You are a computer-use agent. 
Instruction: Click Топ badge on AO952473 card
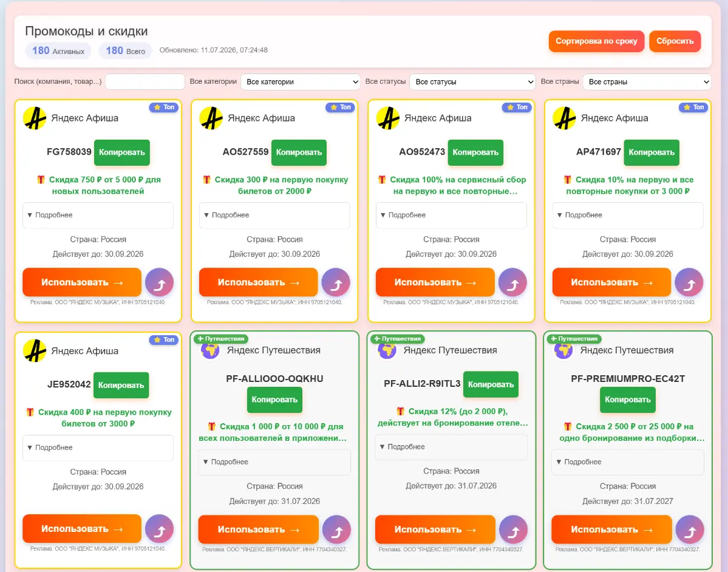tap(517, 107)
